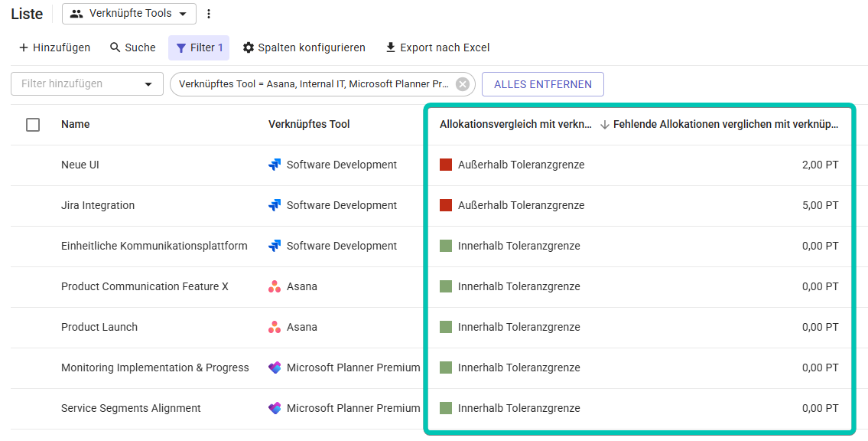Expand the Verknüpftes Tool filter chip to edit it
868x441 pixels.
[314, 84]
